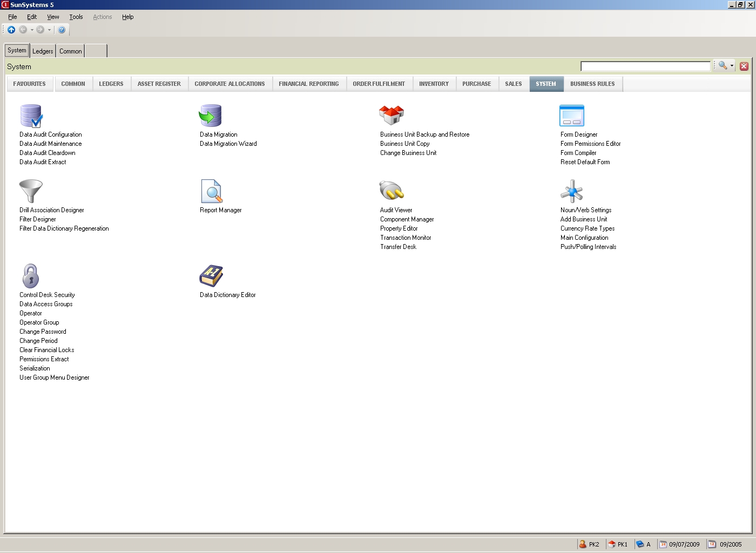Screen dimensions: 756x553
Task: Select the CORPORATE ALLOCATIONS category tab
Action: 230,84
